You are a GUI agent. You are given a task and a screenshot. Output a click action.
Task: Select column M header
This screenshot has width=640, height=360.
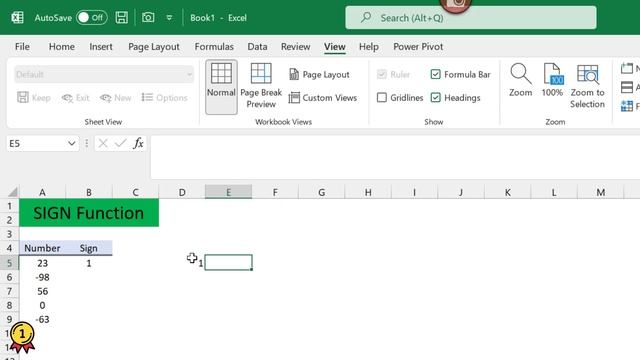(601, 192)
